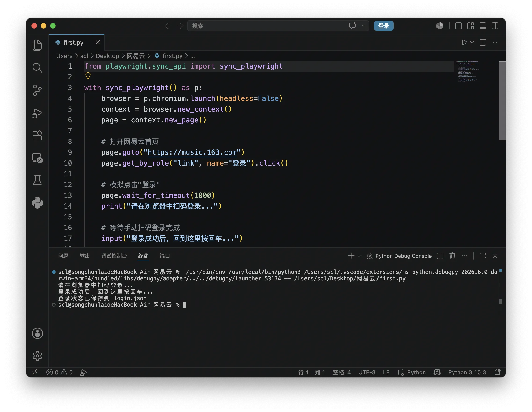Open the Source Control view
This screenshot has height=412, width=532.
[37, 90]
